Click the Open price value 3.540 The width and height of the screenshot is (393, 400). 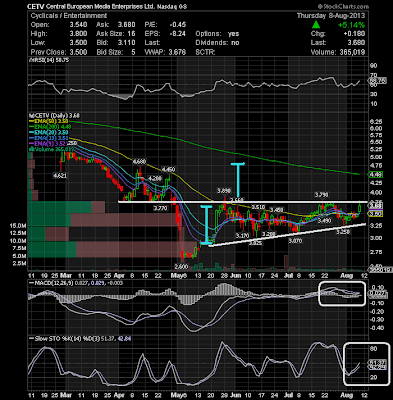78,25
